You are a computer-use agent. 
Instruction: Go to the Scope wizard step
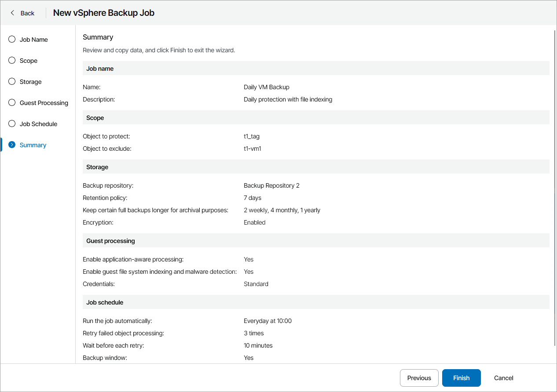[x=29, y=61]
